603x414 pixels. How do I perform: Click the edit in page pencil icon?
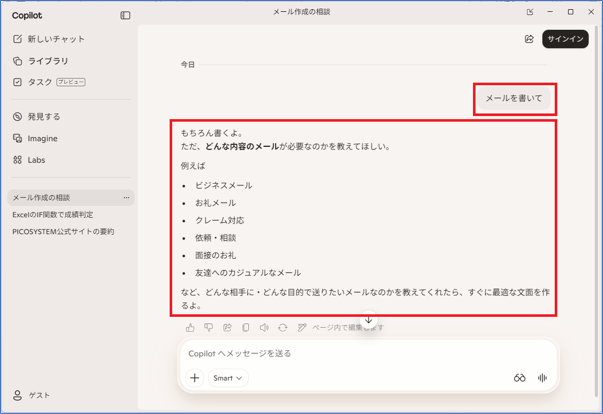coord(302,328)
